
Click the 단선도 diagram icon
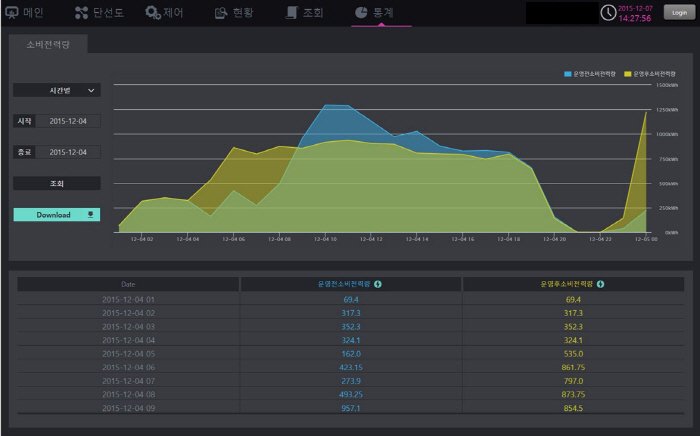[82, 13]
